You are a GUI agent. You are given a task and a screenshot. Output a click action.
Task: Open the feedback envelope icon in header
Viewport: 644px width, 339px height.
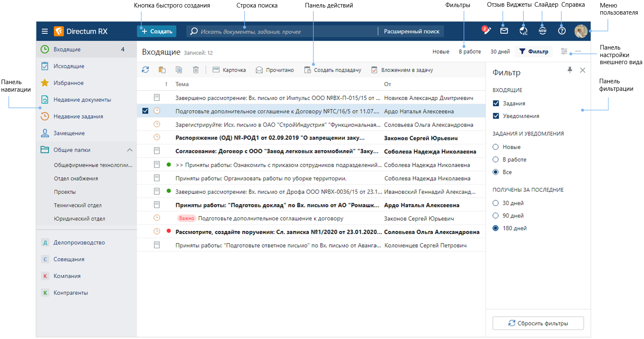tap(504, 31)
